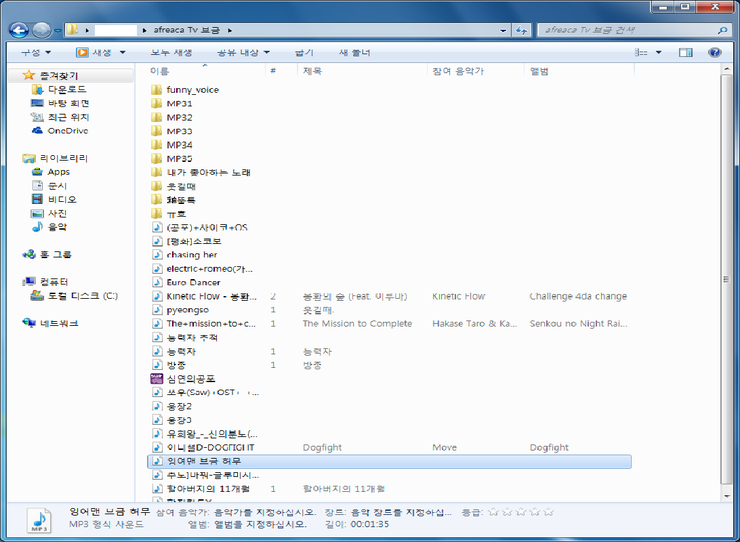Open 로컬 디스크 (C:) drive
Screen dimensions: 740x542
coord(74,296)
